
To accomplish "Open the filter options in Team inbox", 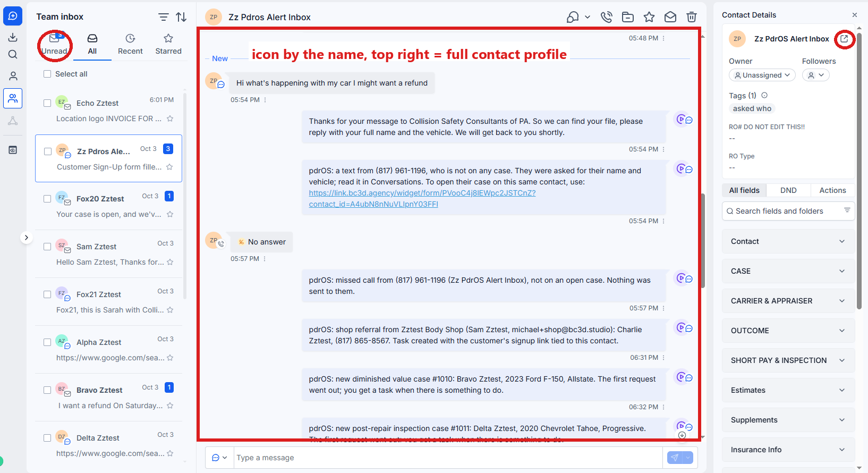I will (x=164, y=17).
